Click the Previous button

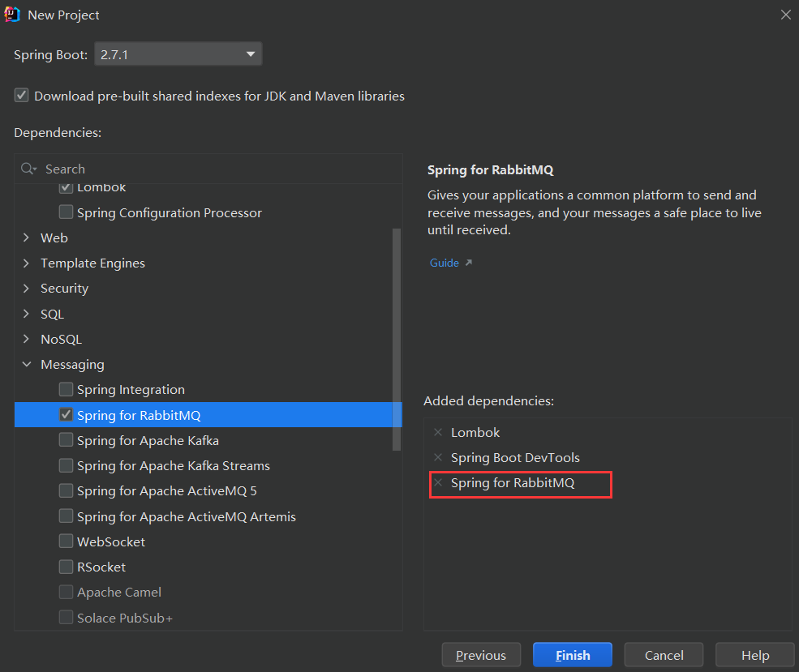pyautogui.click(x=481, y=655)
